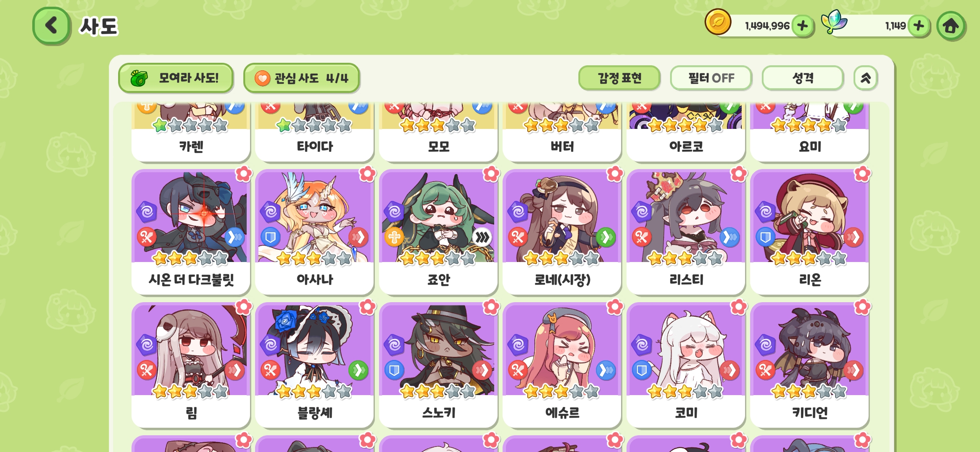Viewport: 980px width, 452px height.
Task: Open the 감정 표현 option
Action: click(x=619, y=78)
